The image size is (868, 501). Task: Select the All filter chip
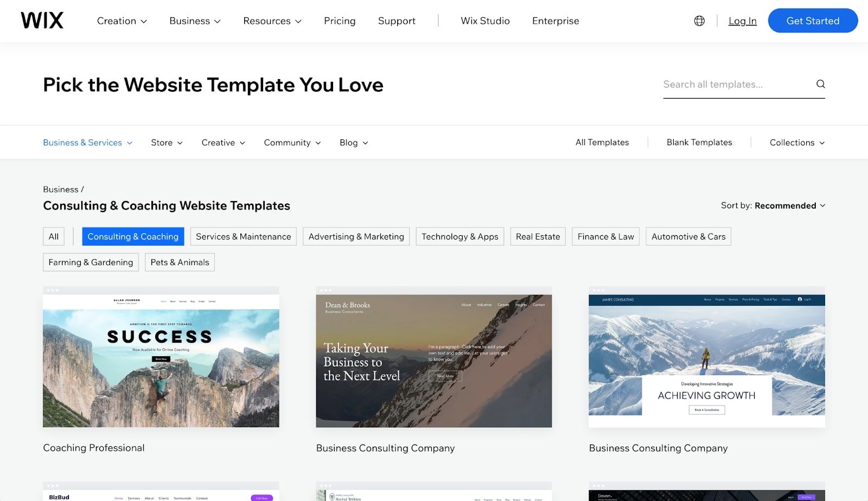click(54, 236)
